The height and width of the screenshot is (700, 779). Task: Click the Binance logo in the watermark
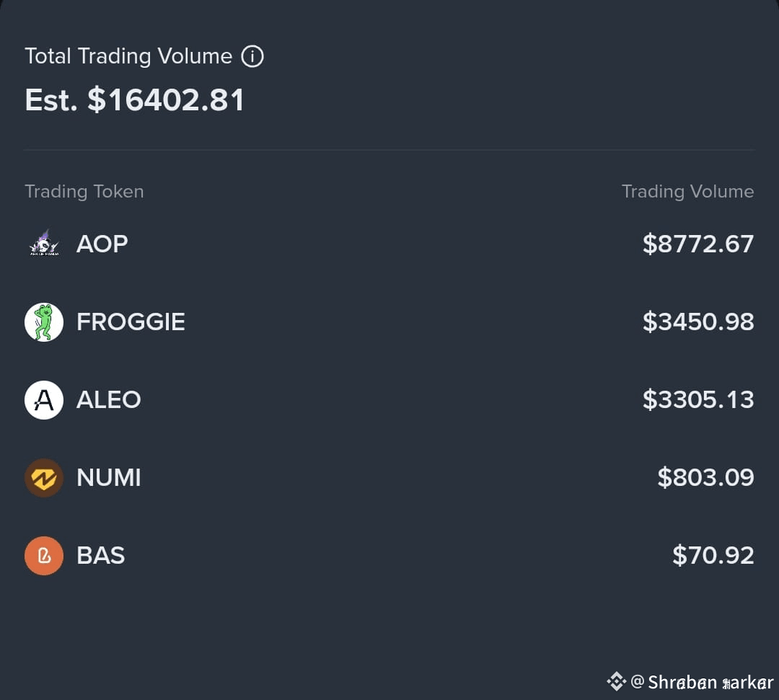pos(617,681)
